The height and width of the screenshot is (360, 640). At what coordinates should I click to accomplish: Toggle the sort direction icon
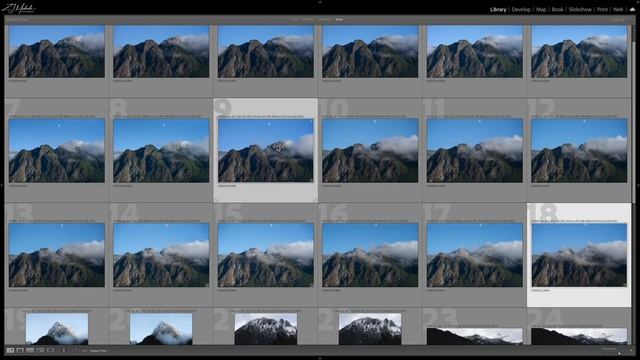[x=75, y=350]
